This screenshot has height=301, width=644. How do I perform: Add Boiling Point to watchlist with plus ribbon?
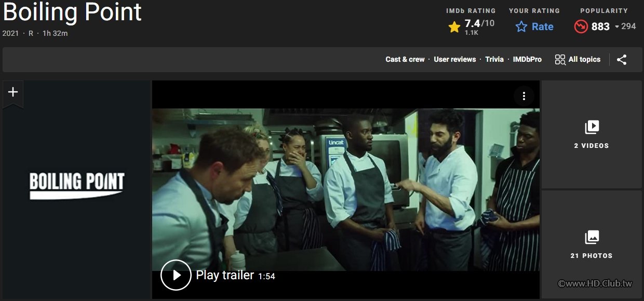click(13, 93)
